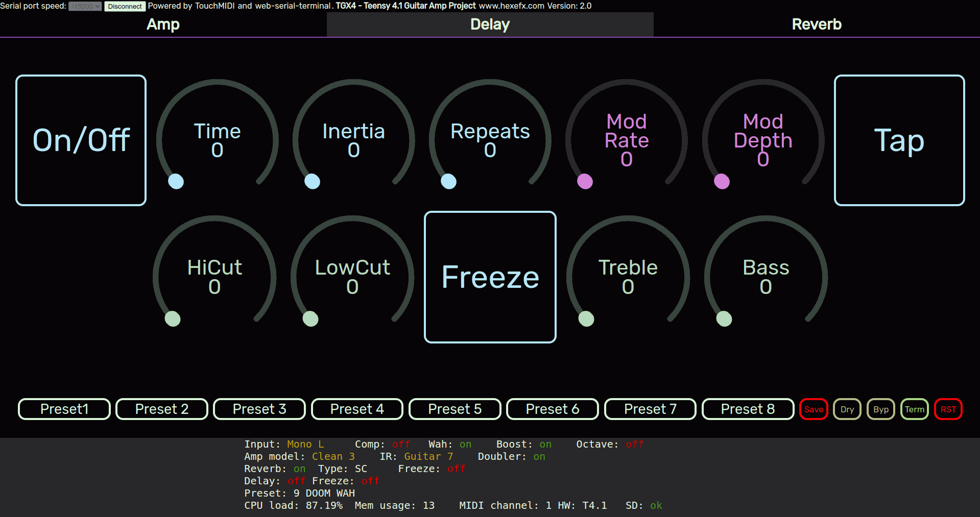The image size is (980, 517).
Task: Click the 'Type: SC' reverb text
Action: pos(342,469)
